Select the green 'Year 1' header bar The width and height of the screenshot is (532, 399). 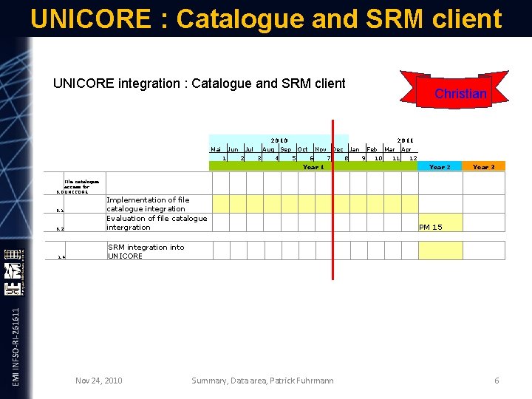(x=313, y=166)
